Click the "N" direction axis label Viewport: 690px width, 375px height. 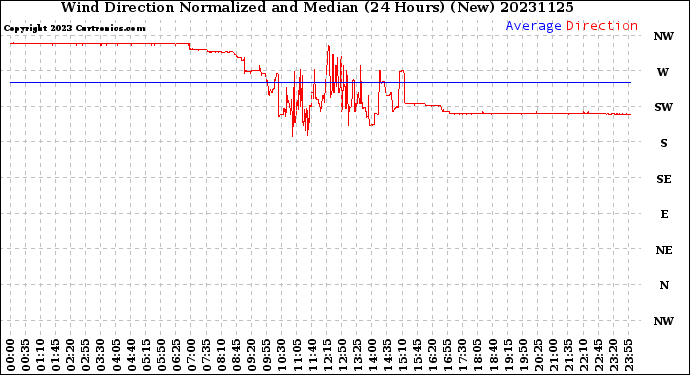[664, 285]
